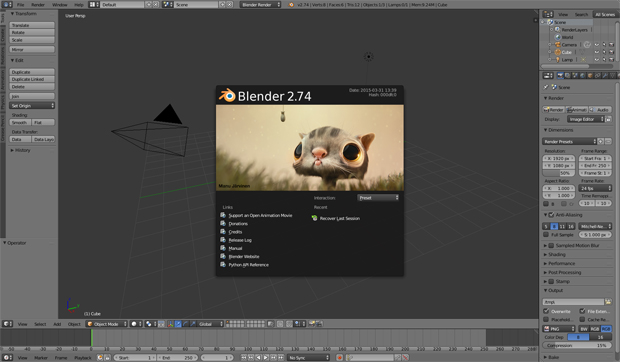This screenshot has width=620, height=362.
Task: Jump to the timeline start frame
Action: 244,358
